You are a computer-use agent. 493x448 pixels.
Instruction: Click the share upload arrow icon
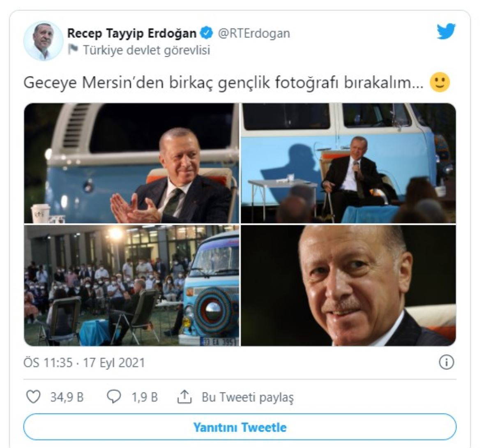(184, 397)
